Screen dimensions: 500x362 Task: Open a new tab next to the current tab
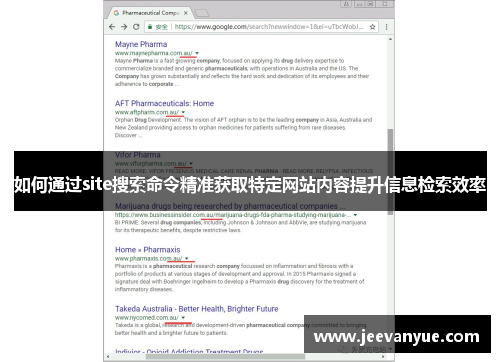pyautogui.click(x=201, y=13)
